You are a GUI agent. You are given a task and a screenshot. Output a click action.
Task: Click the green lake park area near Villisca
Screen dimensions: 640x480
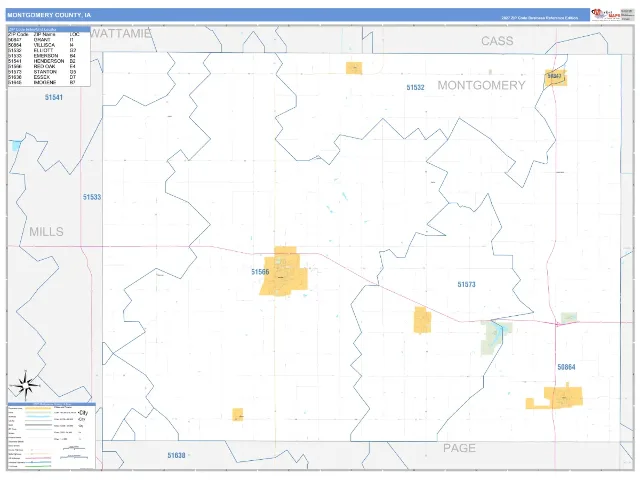(495, 337)
